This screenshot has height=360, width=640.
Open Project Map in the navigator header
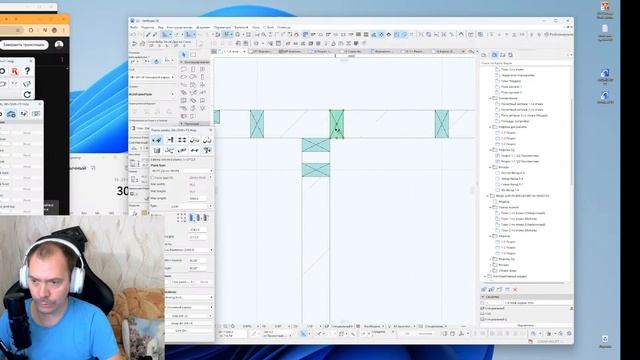pos(484,55)
